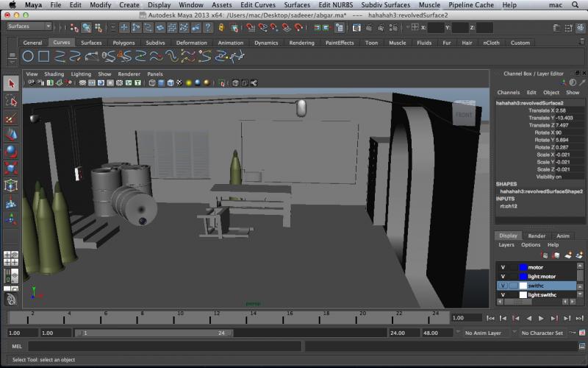This screenshot has height=368, width=588.
Task: Click the NURBS square shelf icon
Action: click(x=44, y=56)
